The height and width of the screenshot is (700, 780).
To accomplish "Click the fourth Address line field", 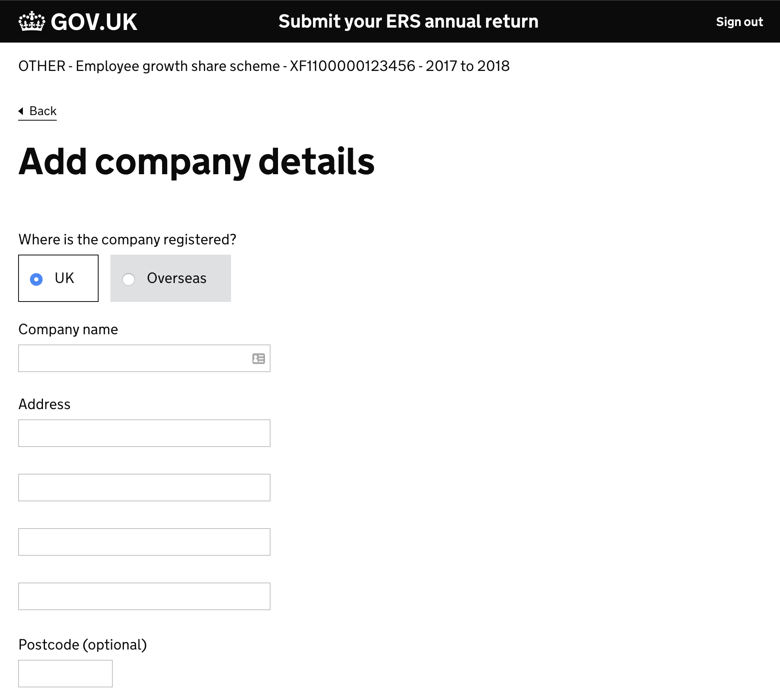I will click(x=144, y=596).
